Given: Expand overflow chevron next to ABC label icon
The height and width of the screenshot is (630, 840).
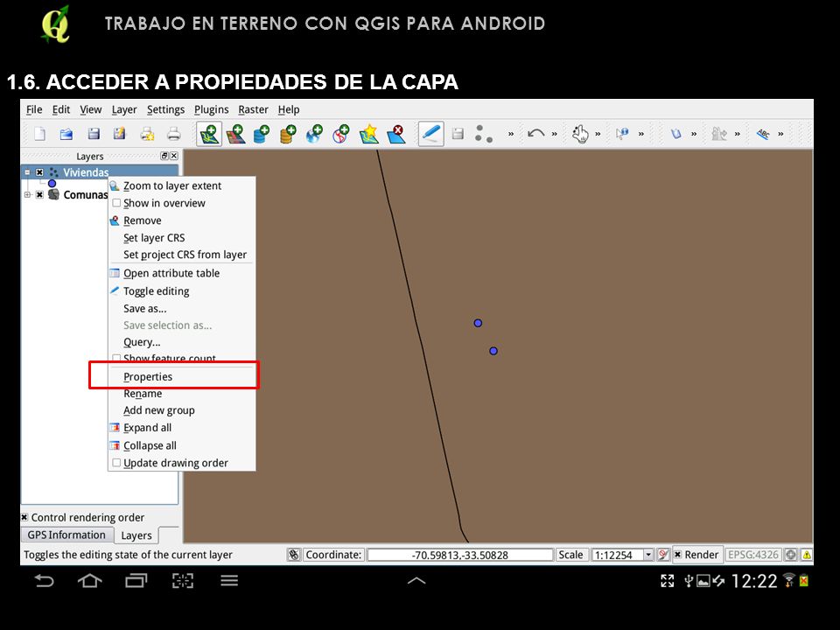Looking at the screenshot, I should [781, 134].
